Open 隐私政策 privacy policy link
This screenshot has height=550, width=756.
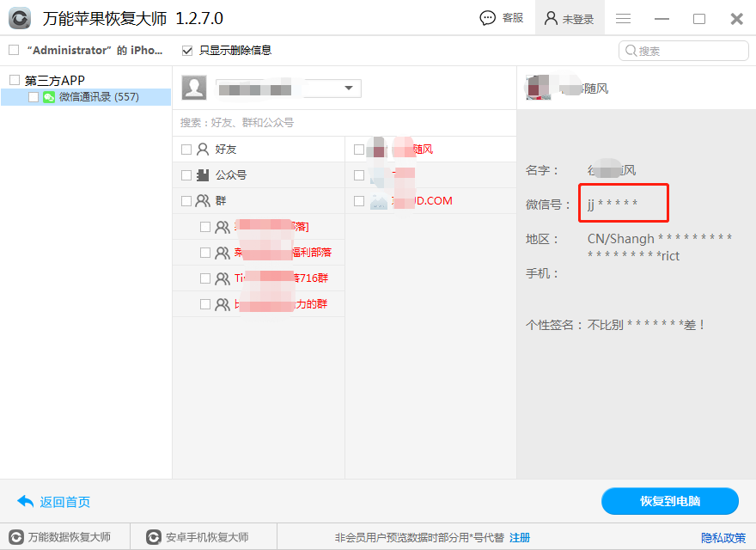722,537
